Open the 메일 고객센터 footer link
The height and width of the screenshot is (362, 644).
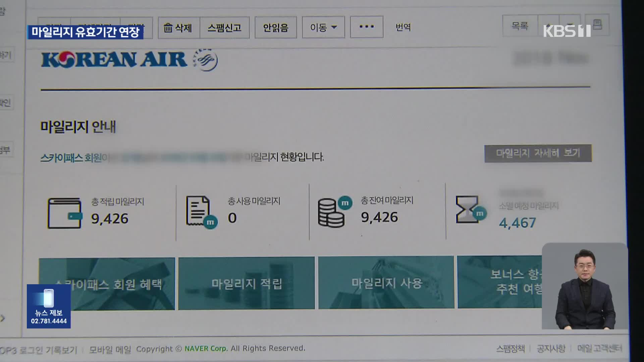click(600, 348)
